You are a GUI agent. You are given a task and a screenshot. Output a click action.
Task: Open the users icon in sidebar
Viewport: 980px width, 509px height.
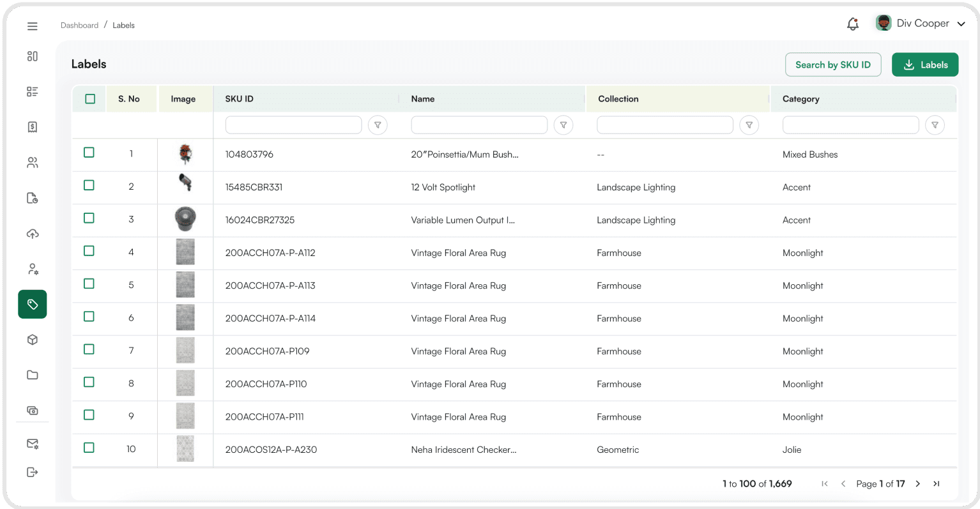tap(33, 163)
